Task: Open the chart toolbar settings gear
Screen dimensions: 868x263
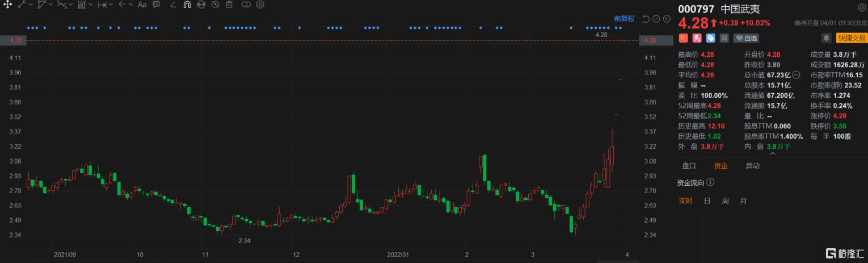Action: tap(260, 5)
